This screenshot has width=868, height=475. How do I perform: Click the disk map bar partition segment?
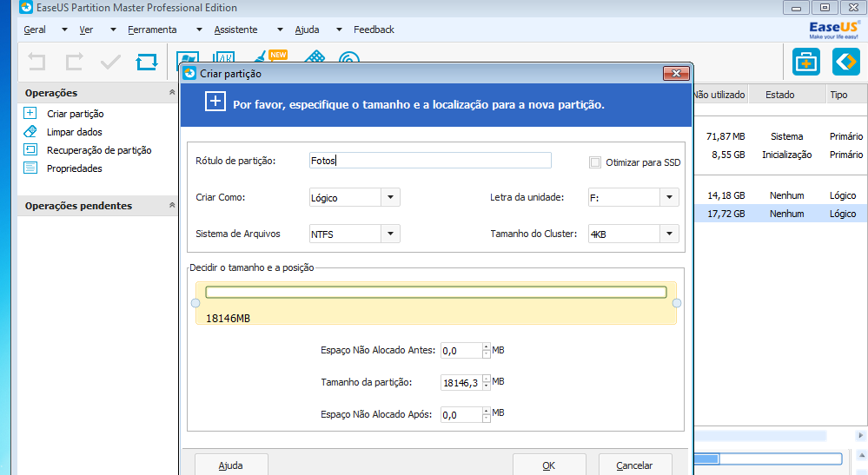(706, 459)
